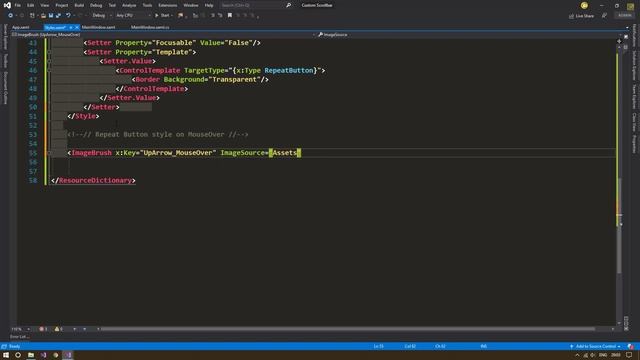Switch to the App.xaml tab
This screenshot has width=640, height=360.
point(21,27)
